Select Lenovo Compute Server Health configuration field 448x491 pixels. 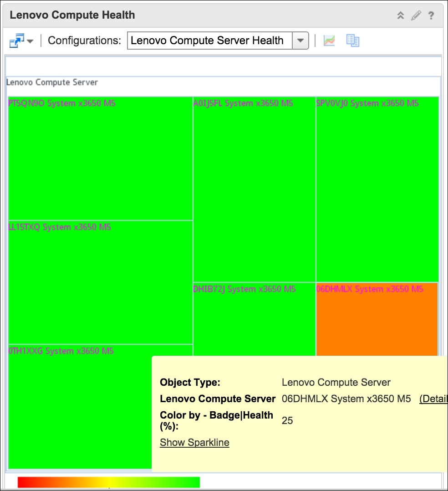[210, 41]
